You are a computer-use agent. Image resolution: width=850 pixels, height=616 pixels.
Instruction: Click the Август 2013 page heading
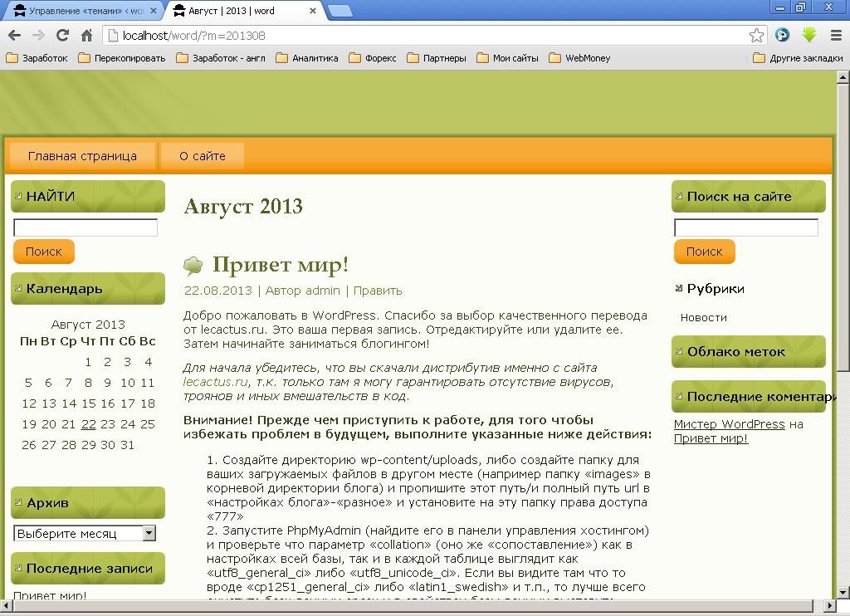[x=243, y=206]
